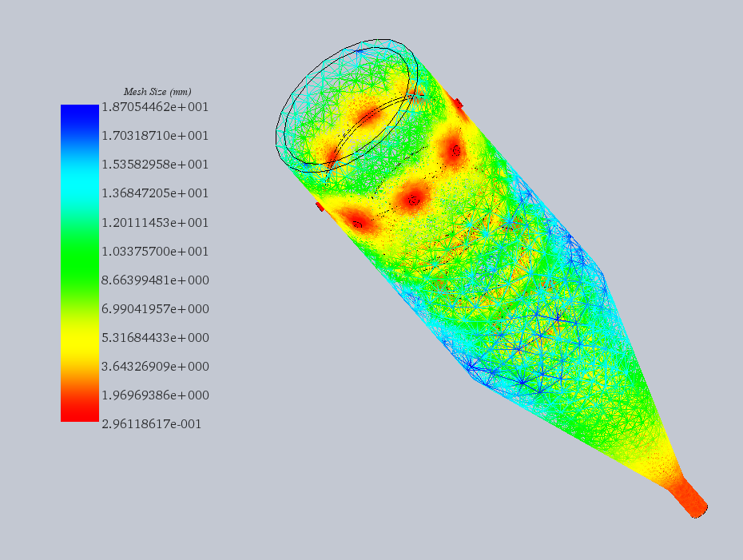Click the legend value 1.03375700e+001
743x560 pixels.
point(155,252)
